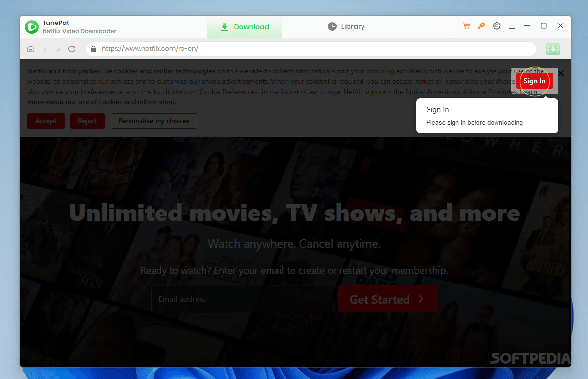588x379 pixels.
Task: Open the third parties link
Action: click(x=81, y=71)
